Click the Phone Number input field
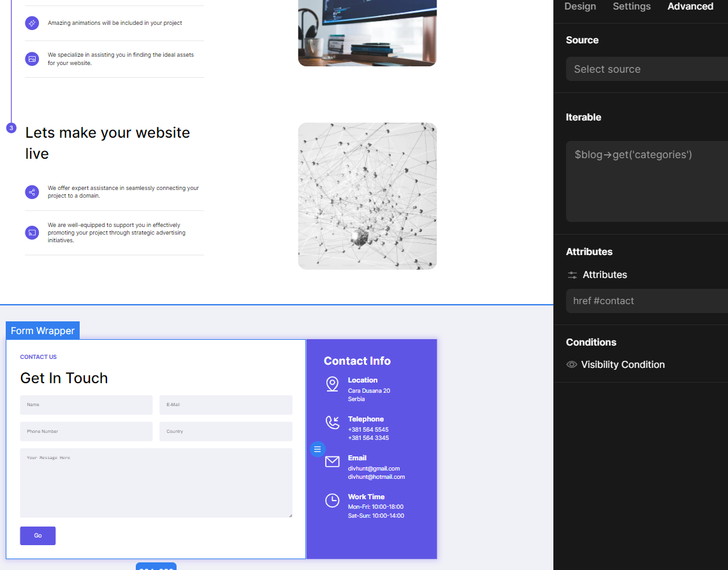This screenshot has width=728, height=570. point(86,432)
